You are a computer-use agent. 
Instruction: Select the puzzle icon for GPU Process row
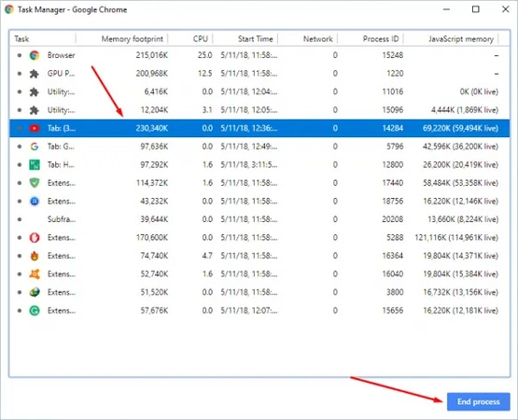(35, 74)
